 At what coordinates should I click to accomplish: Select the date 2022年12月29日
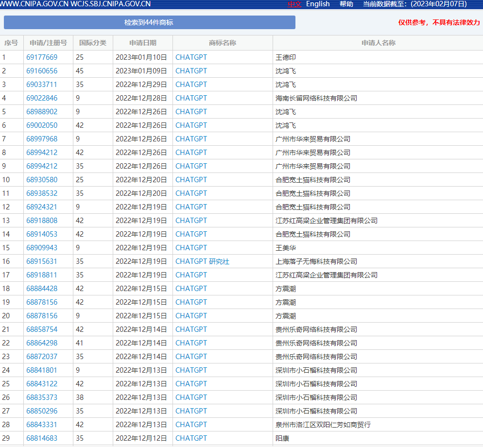(141, 85)
